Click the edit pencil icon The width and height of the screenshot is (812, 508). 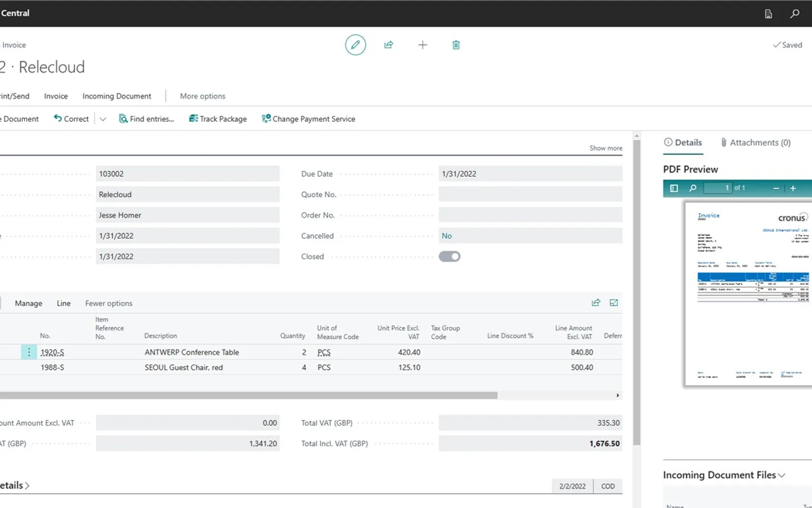pyautogui.click(x=355, y=45)
